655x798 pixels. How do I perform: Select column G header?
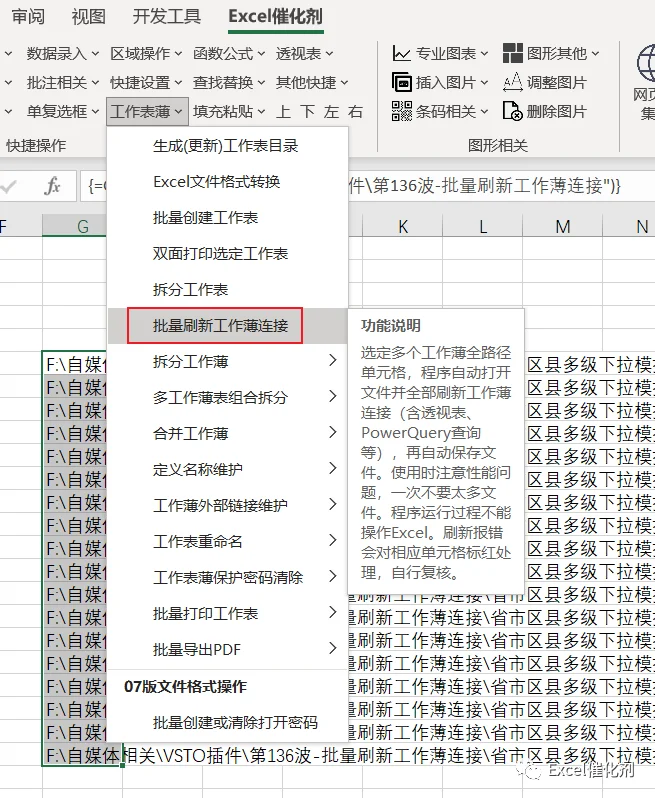point(82,226)
